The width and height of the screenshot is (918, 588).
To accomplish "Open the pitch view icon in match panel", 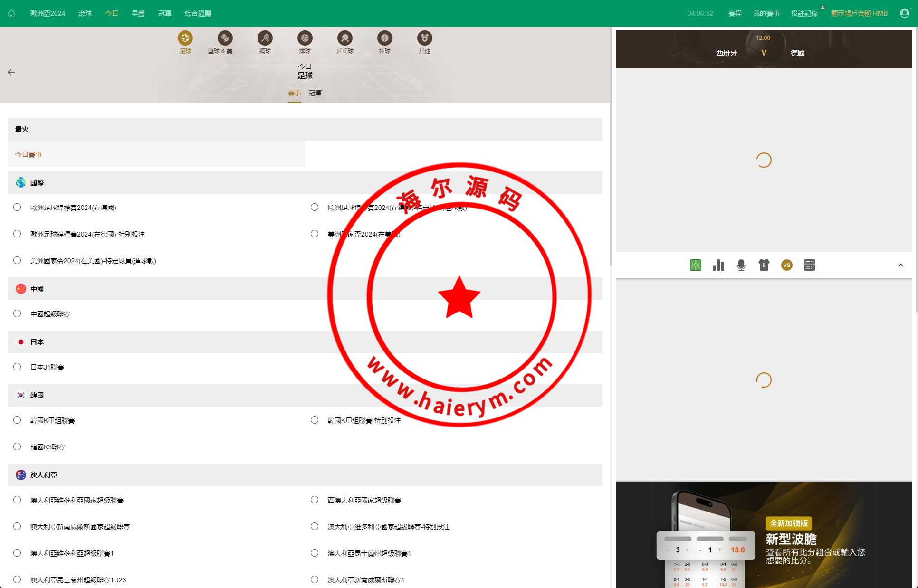I will (696, 265).
